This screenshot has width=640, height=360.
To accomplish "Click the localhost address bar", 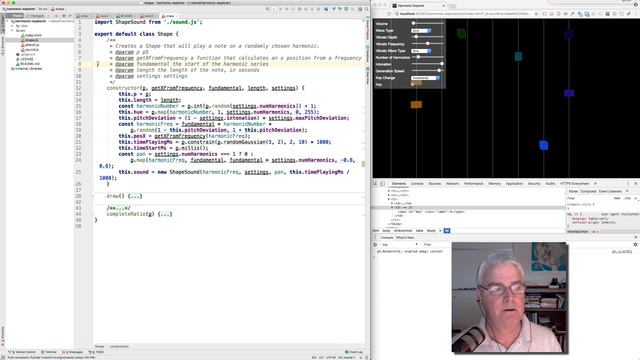I will [x=465, y=13].
